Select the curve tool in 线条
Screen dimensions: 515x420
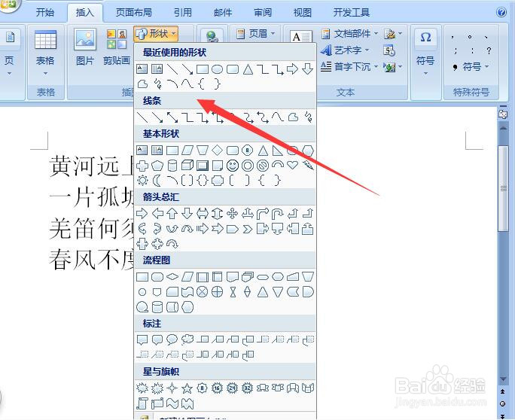(x=278, y=117)
